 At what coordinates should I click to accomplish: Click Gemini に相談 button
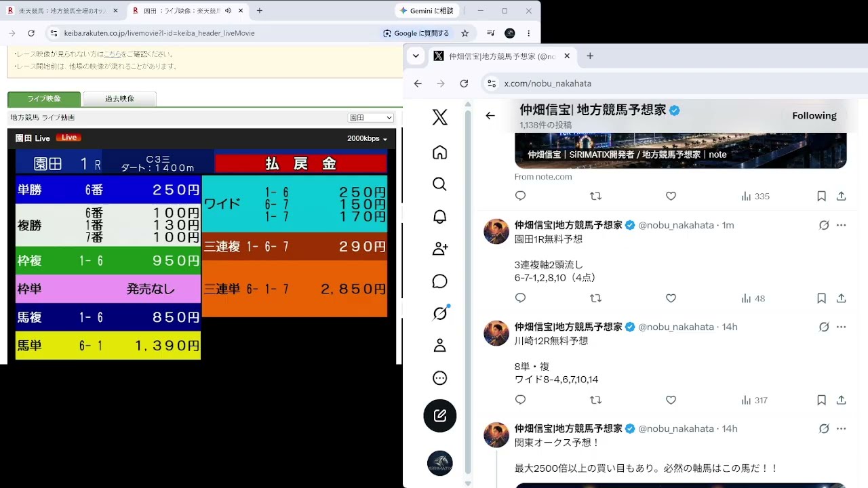pyautogui.click(x=427, y=11)
